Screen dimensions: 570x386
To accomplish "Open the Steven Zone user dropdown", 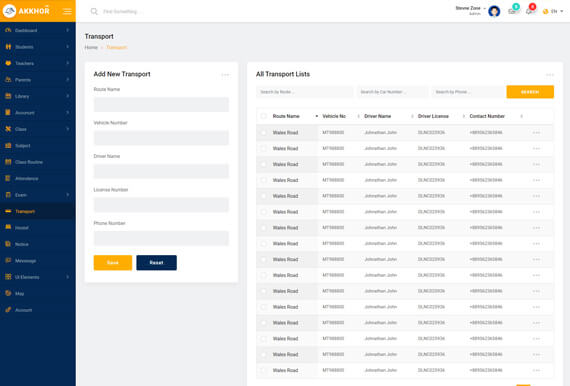I will tap(470, 10).
